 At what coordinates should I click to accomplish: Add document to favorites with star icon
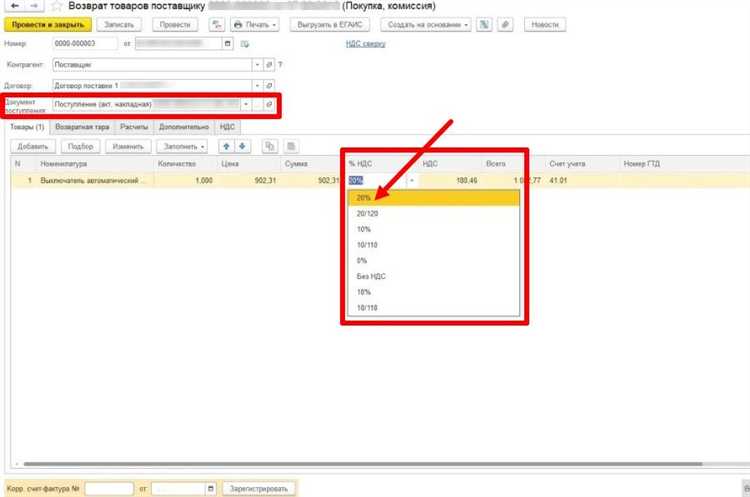[x=57, y=6]
